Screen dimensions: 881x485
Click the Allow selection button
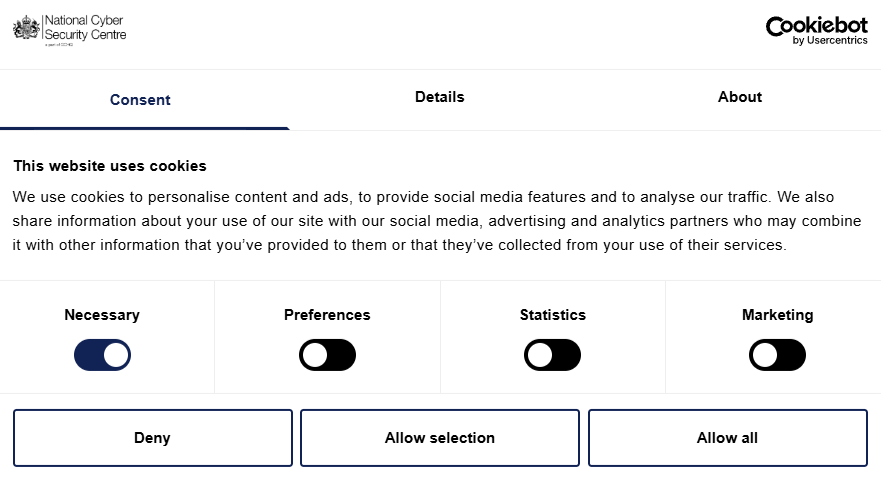440,438
